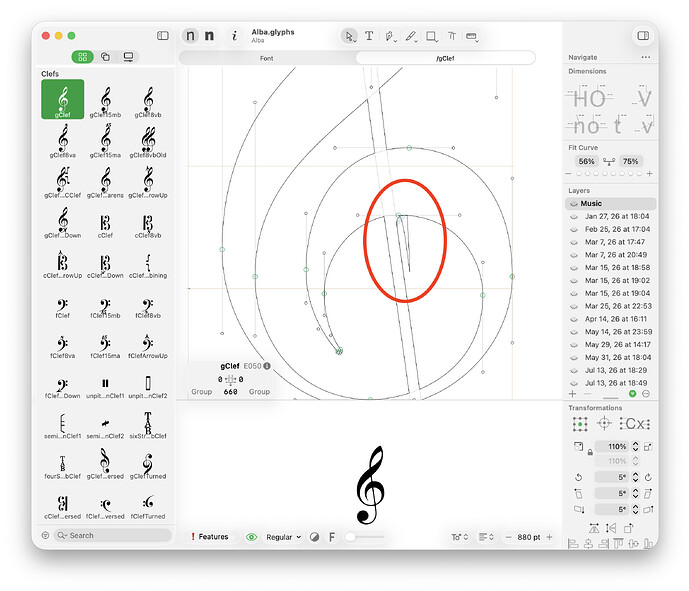689x591 pixels.
Task: Toggle preview eye icon in bottom bar
Action: [x=251, y=537]
